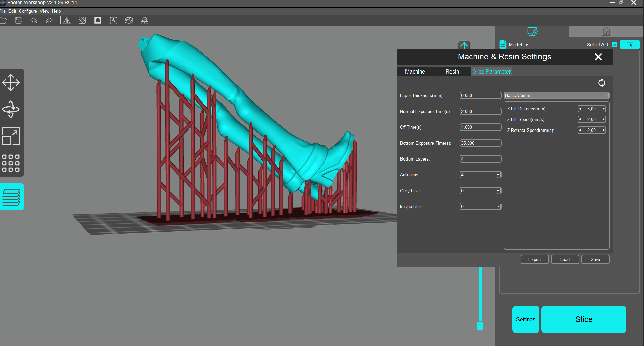Reset slice parameters with refresh icon
The image size is (644, 346).
click(601, 83)
